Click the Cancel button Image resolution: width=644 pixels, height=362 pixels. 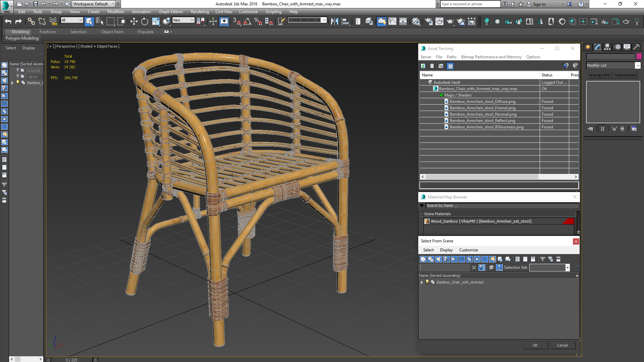tap(562, 345)
